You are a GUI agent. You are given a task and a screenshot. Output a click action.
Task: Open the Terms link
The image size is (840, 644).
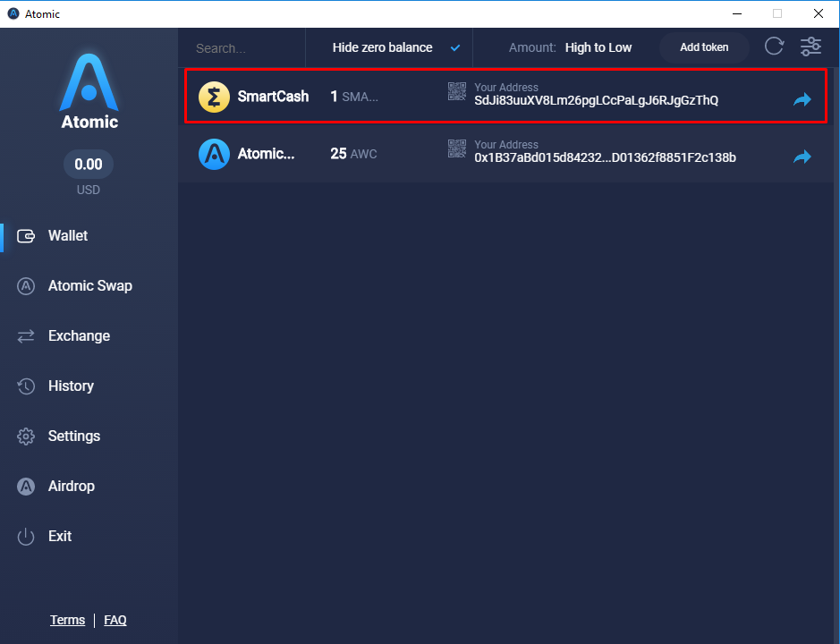point(67,620)
